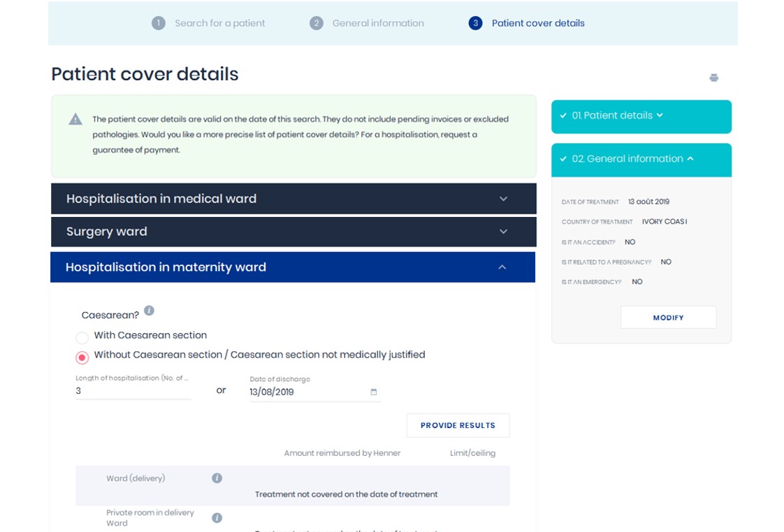This screenshot has height=532, width=784.
Task: Click the warning triangle icon in notice
Action: pyautogui.click(x=75, y=119)
